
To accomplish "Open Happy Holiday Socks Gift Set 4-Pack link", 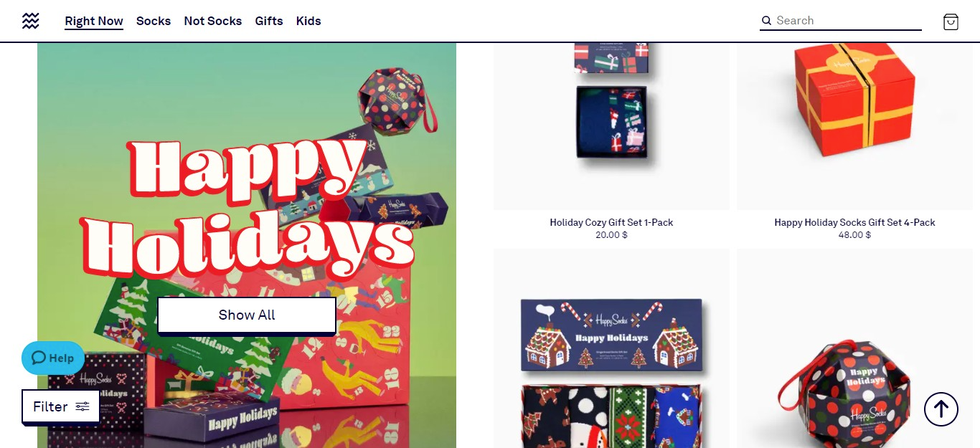I will pos(854,223).
